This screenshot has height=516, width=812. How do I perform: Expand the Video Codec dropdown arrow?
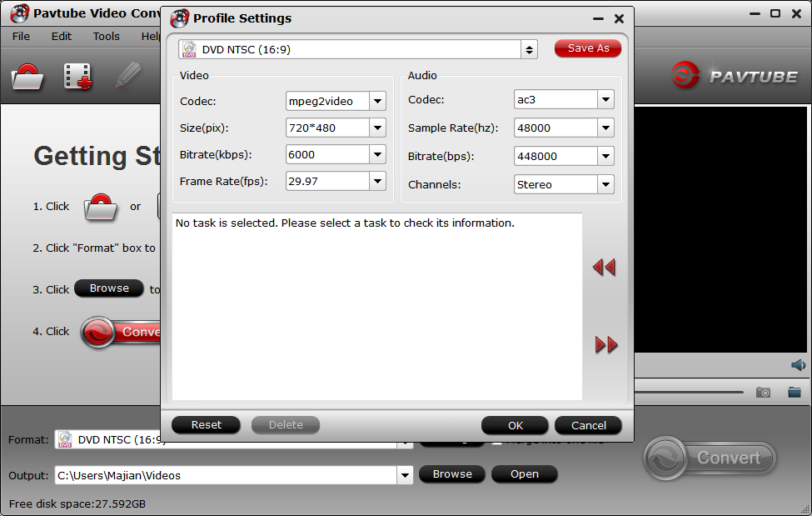point(377,101)
